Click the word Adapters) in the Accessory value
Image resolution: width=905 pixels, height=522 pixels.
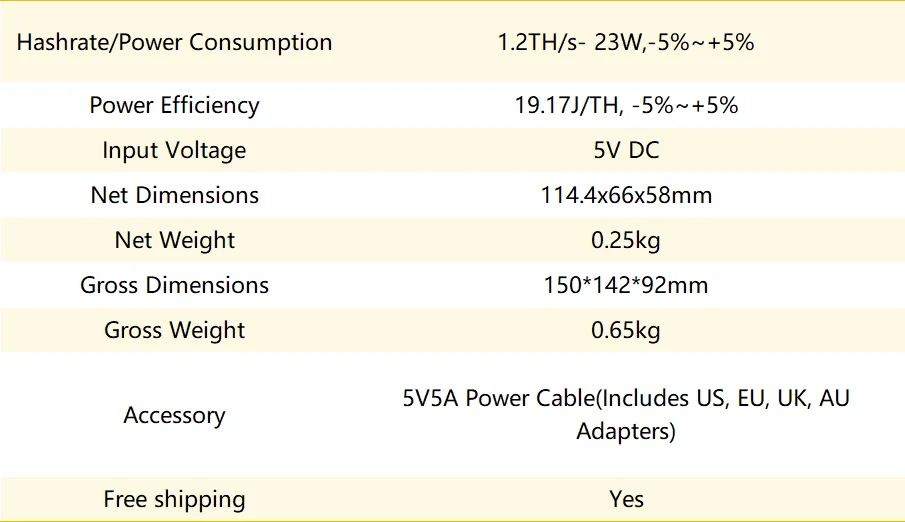click(626, 432)
